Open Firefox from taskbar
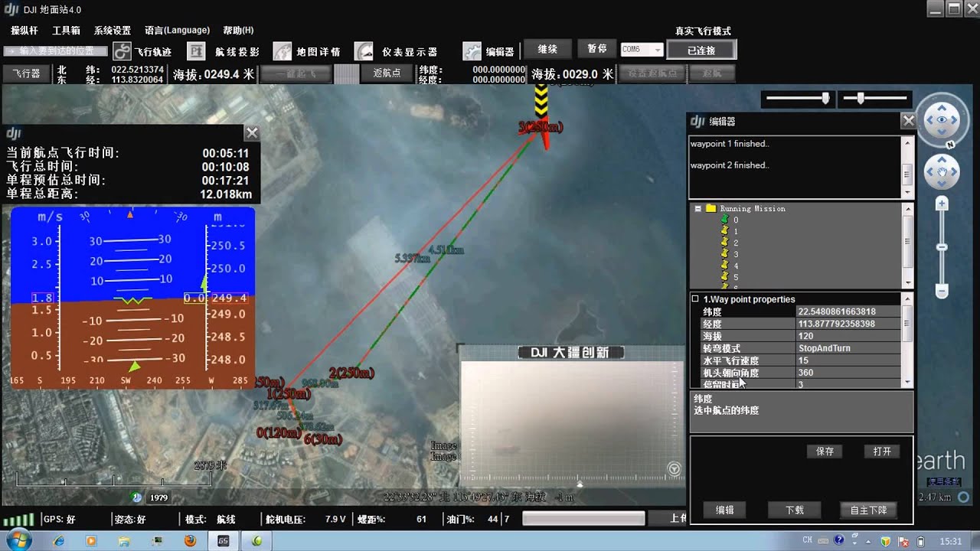 click(x=191, y=540)
